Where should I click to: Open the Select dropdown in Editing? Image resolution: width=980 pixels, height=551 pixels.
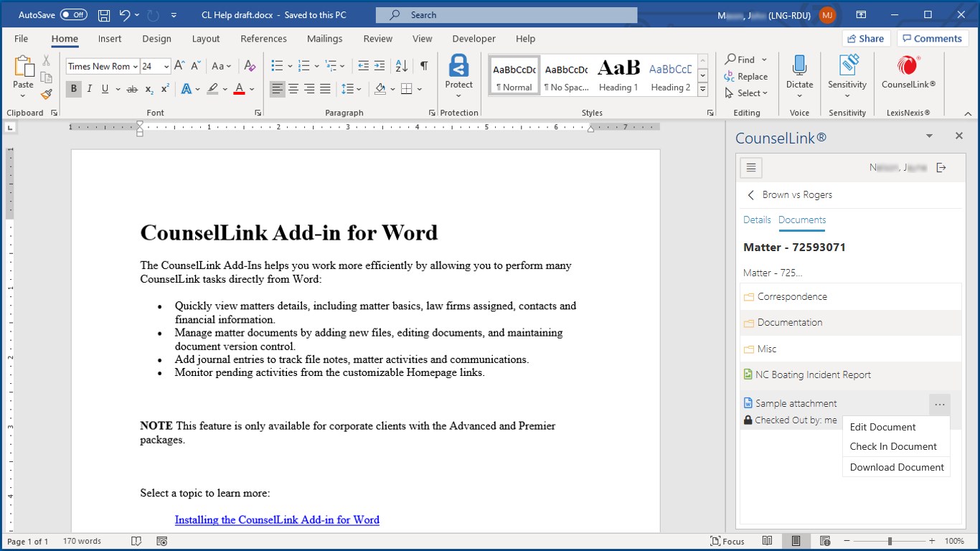[x=746, y=93]
